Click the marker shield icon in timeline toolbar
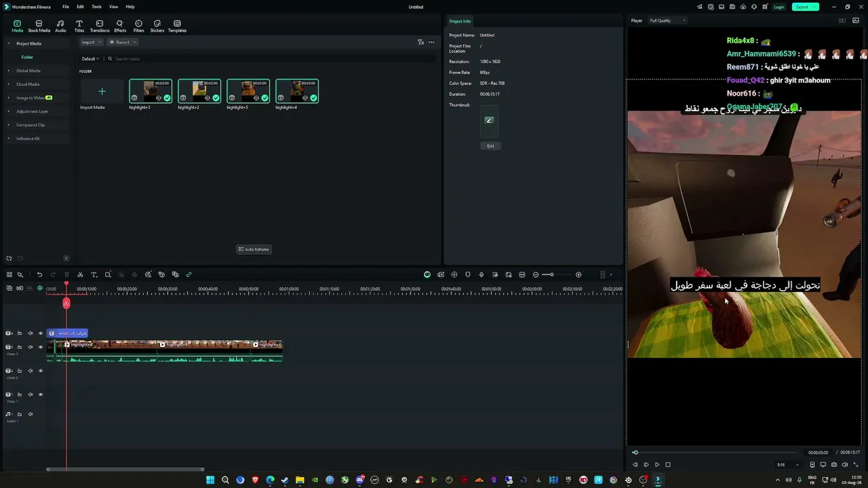This screenshot has height=488, width=868. [x=468, y=274]
